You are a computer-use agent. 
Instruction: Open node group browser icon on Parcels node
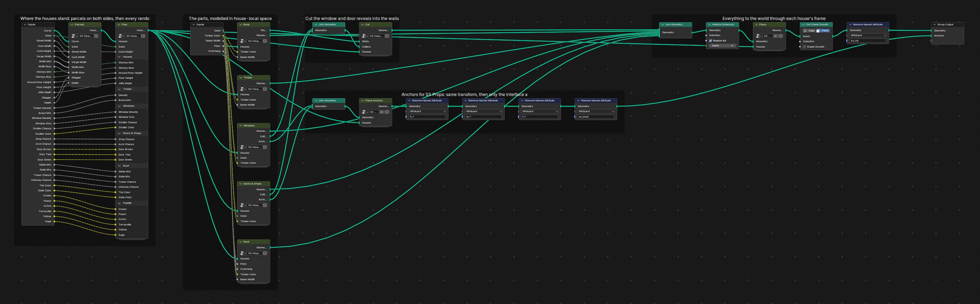coord(74,36)
